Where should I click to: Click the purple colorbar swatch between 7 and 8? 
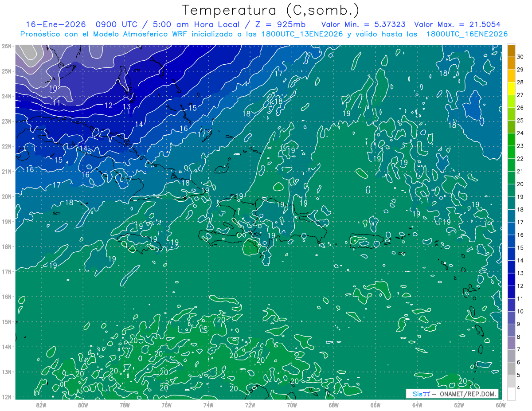[x=512, y=343]
